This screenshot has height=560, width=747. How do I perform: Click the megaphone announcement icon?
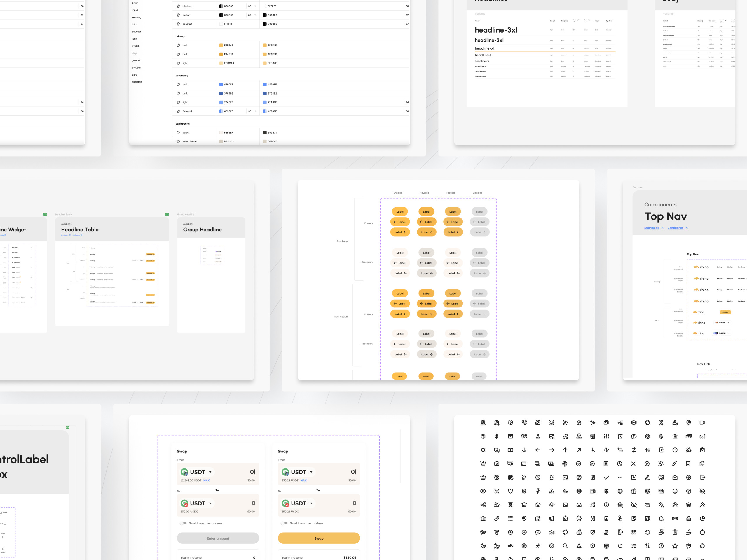552,519
